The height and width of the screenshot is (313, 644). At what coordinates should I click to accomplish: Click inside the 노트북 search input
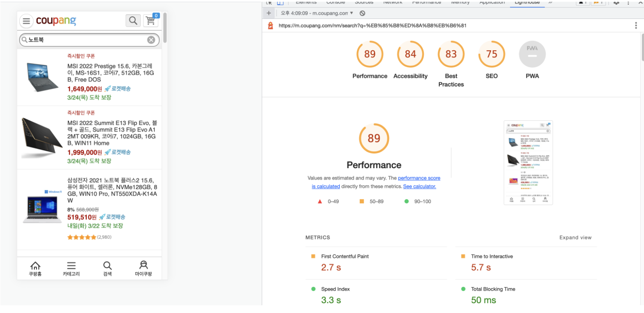tap(86, 40)
